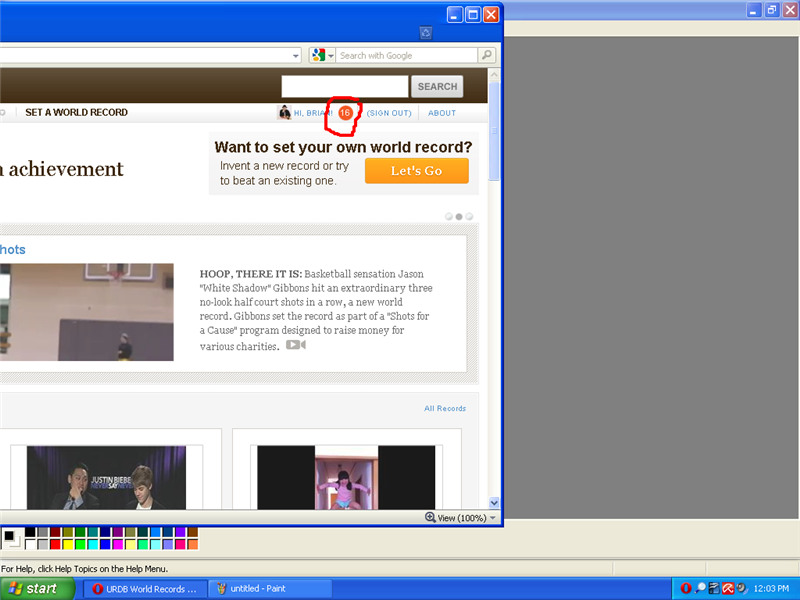The image size is (800, 600).
Task: Pick cyan swatch in Paint palette
Action: click(x=93, y=544)
